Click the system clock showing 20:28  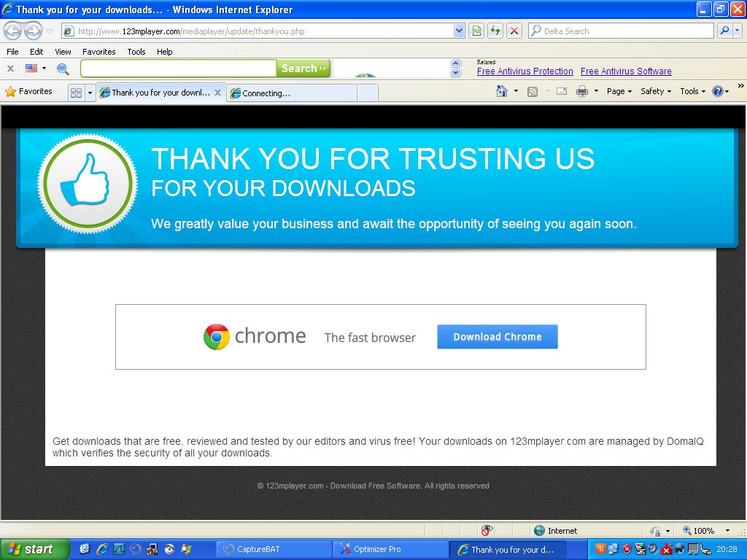click(727, 550)
